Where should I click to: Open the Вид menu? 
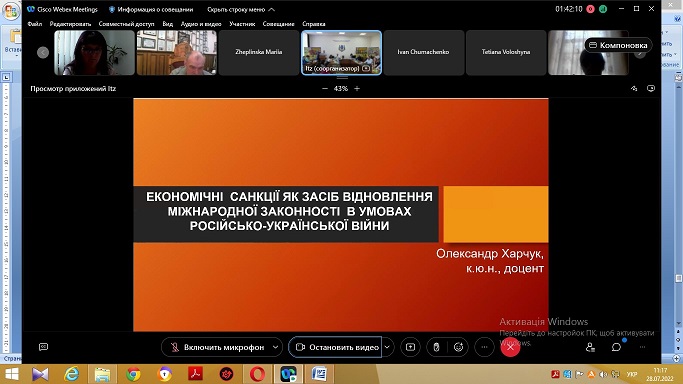click(168, 24)
